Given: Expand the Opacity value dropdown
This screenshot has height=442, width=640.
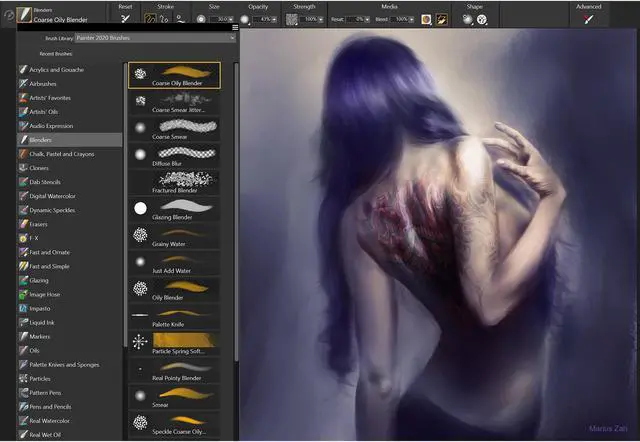Looking at the screenshot, I should tap(271, 19).
